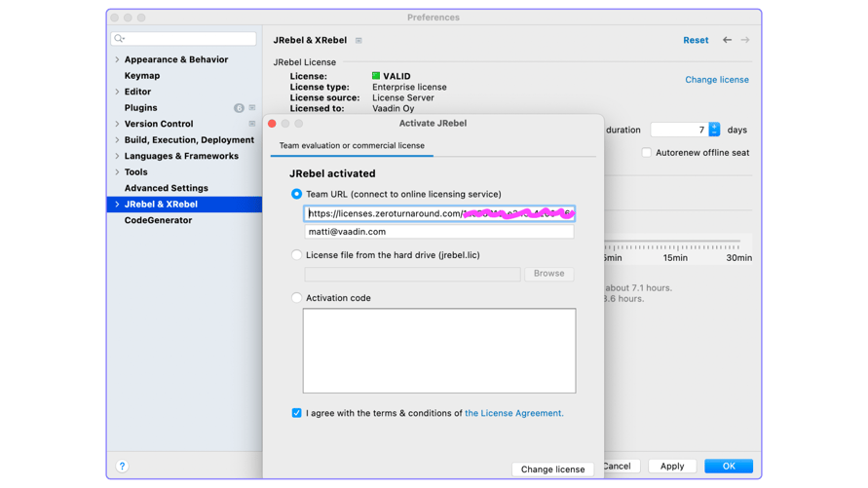Click the project-level icon next to Plugins
The image size is (868, 488).
(252, 107)
